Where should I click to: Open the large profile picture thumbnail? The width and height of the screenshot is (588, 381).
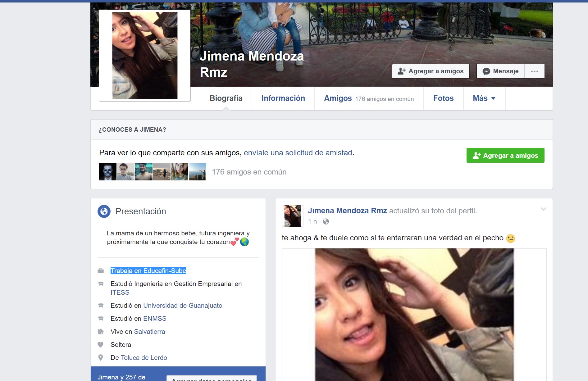tap(145, 55)
